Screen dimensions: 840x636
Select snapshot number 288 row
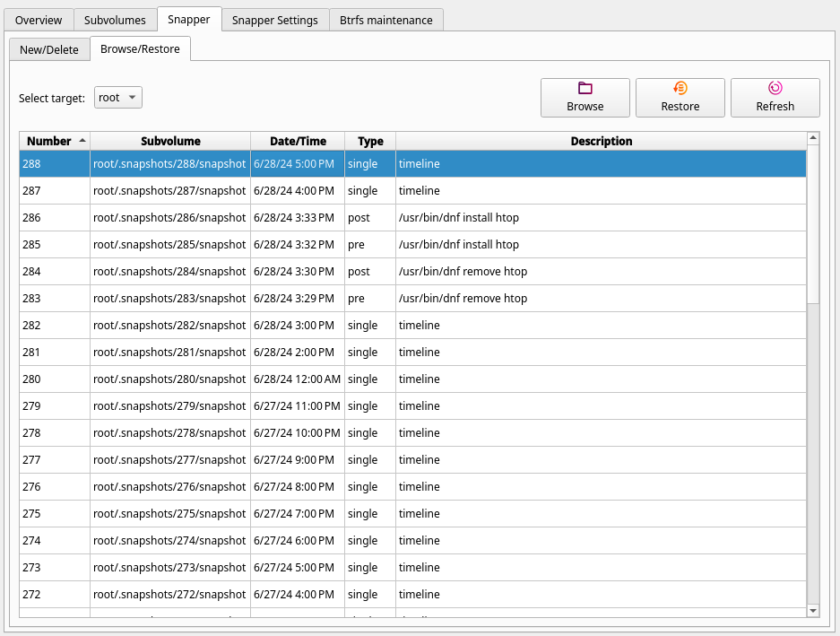tap(412, 164)
